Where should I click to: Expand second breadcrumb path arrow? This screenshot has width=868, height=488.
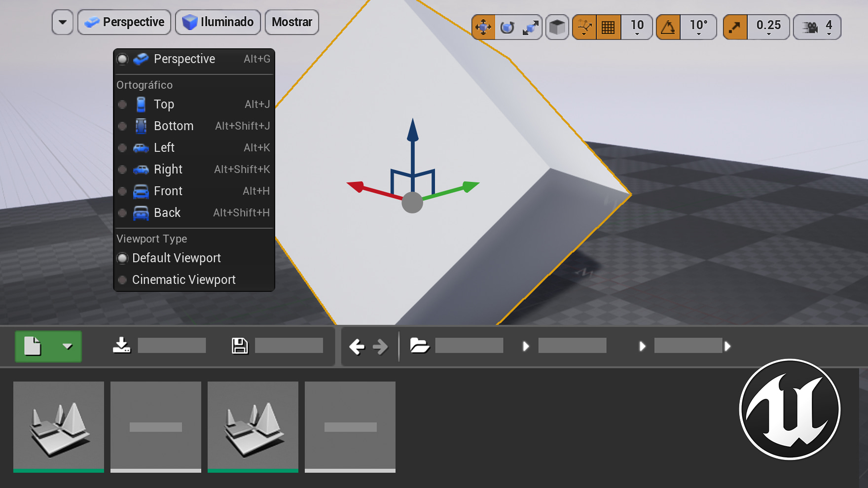[642, 347]
